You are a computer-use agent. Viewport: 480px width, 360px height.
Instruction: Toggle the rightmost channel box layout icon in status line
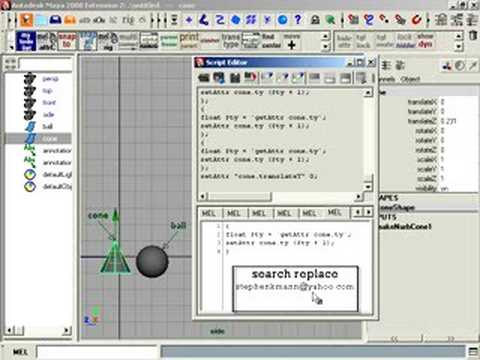click(472, 20)
